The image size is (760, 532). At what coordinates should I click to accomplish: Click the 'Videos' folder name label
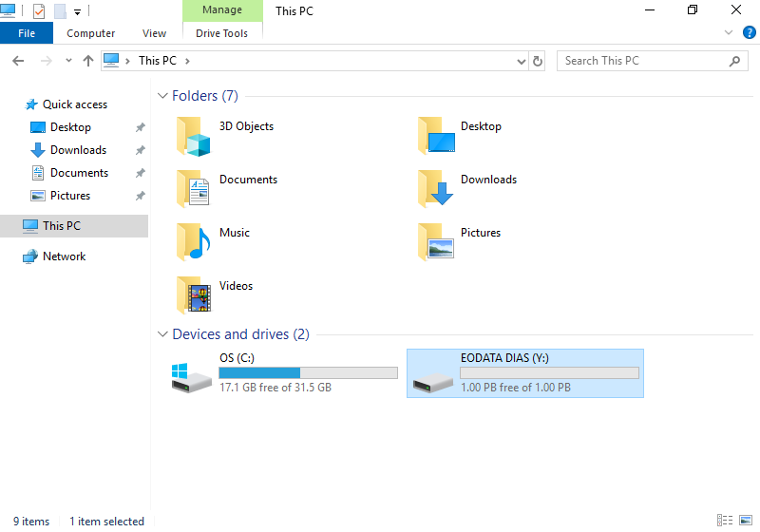[236, 286]
